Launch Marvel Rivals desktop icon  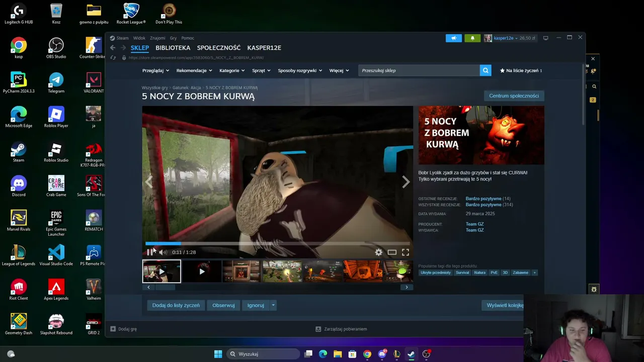click(x=19, y=221)
